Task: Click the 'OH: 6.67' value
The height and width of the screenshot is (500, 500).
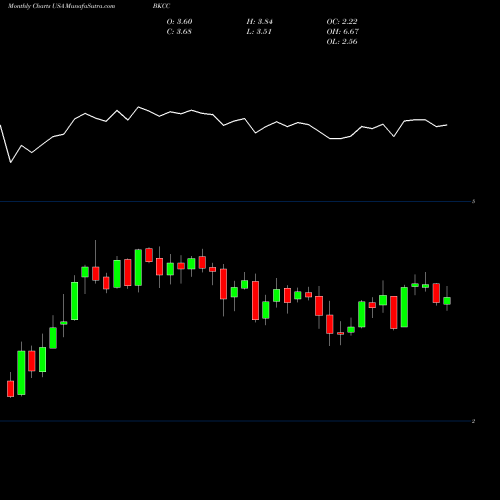Action: pos(343,32)
